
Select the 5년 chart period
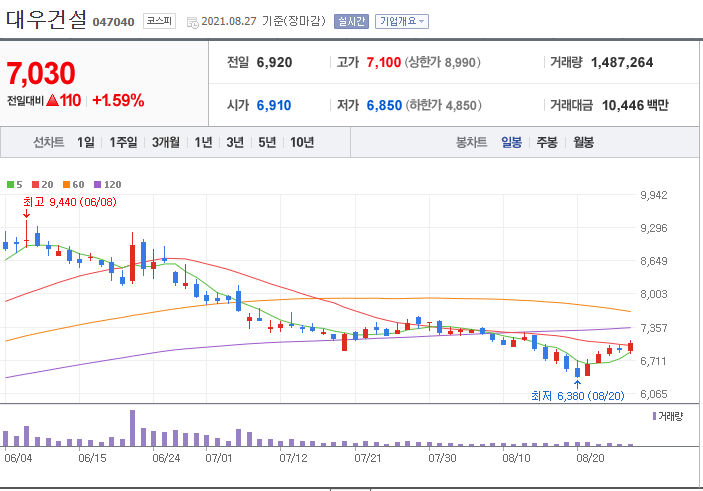(x=267, y=142)
